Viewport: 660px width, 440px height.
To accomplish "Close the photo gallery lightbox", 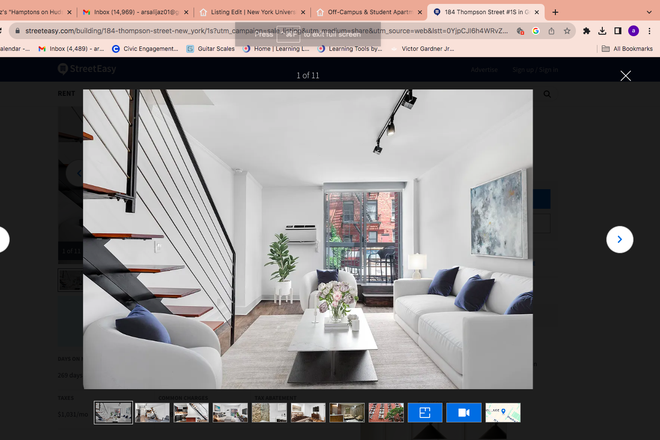I will (625, 76).
